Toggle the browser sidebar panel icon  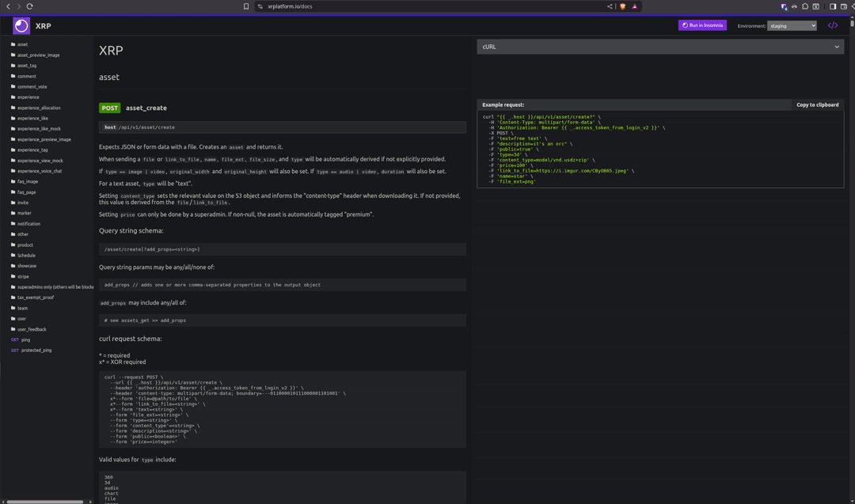tap(833, 6)
